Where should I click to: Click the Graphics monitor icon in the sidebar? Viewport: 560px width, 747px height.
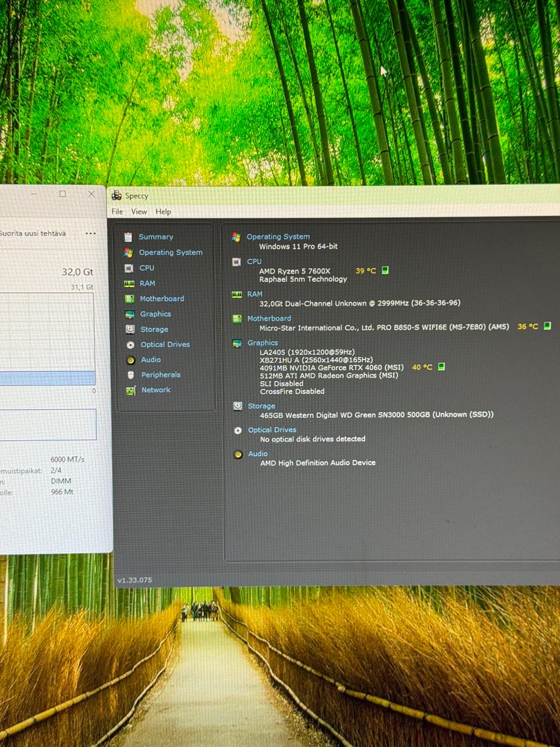129,314
